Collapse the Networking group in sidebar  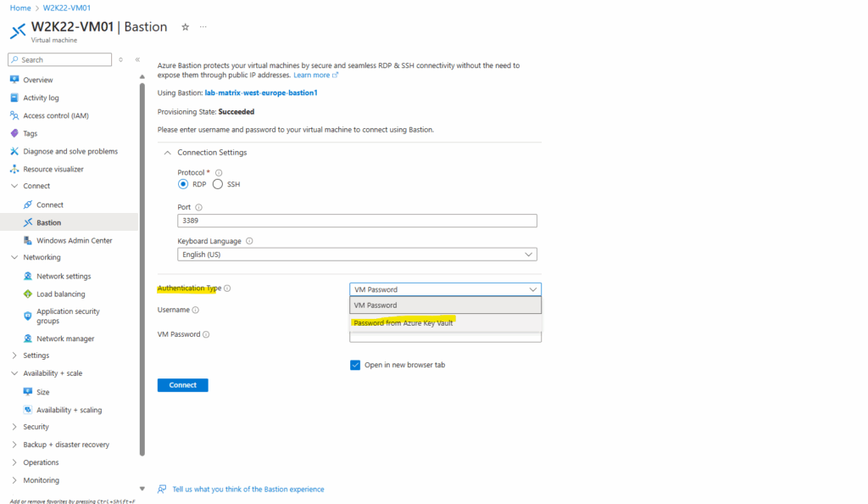(14, 257)
